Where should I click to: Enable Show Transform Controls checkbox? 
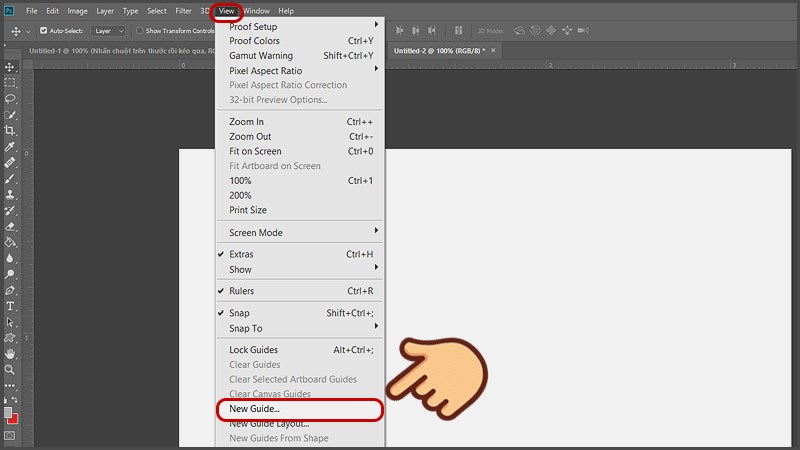click(x=139, y=31)
